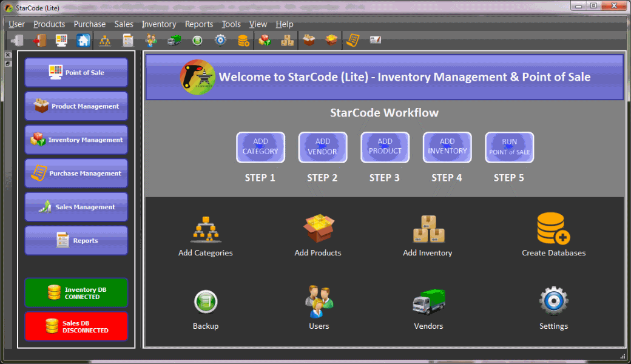Click the brown open box toolbar icon
Viewport: 631px width, 364px height.
pyautogui.click(x=309, y=40)
